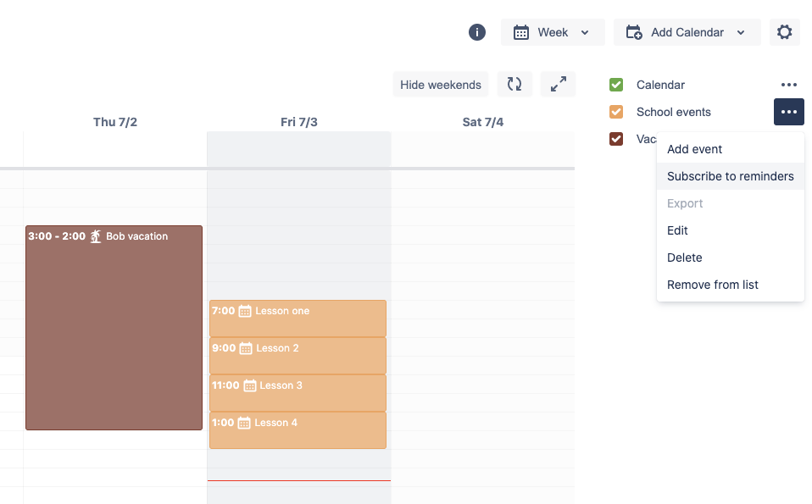The height and width of the screenshot is (504, 812).
Task: Toggle the orange School events checkbox
Action: point(616,112)
